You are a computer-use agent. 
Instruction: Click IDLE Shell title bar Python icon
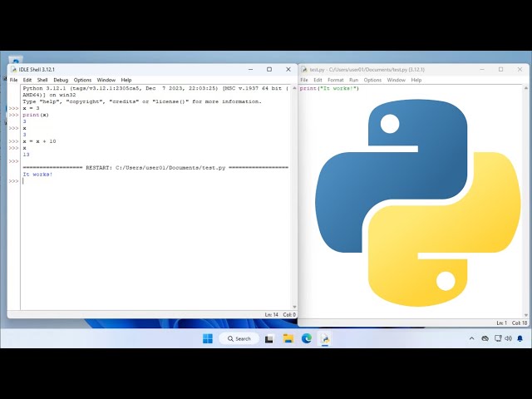(x=14, y=70)
